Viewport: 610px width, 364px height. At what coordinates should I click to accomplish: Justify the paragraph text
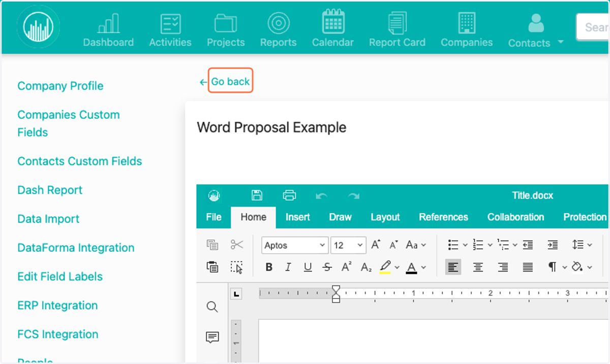click(x=528, y=267)
